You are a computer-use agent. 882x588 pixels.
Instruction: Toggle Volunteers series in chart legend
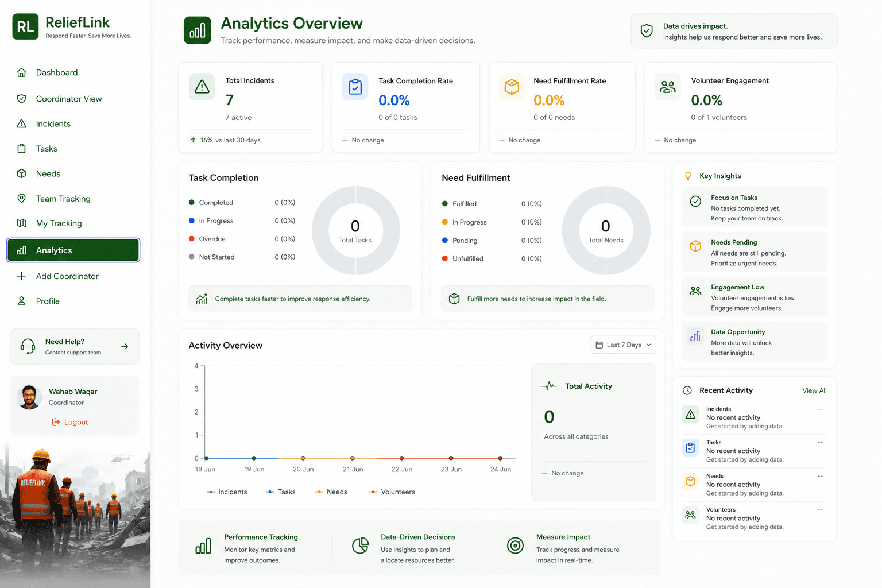392,492
